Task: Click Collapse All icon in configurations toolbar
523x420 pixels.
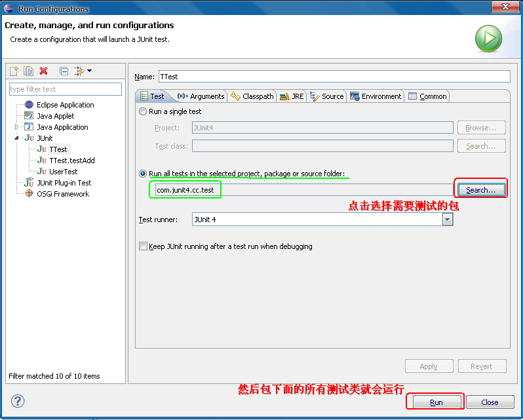Action: [x=64, y=71]
